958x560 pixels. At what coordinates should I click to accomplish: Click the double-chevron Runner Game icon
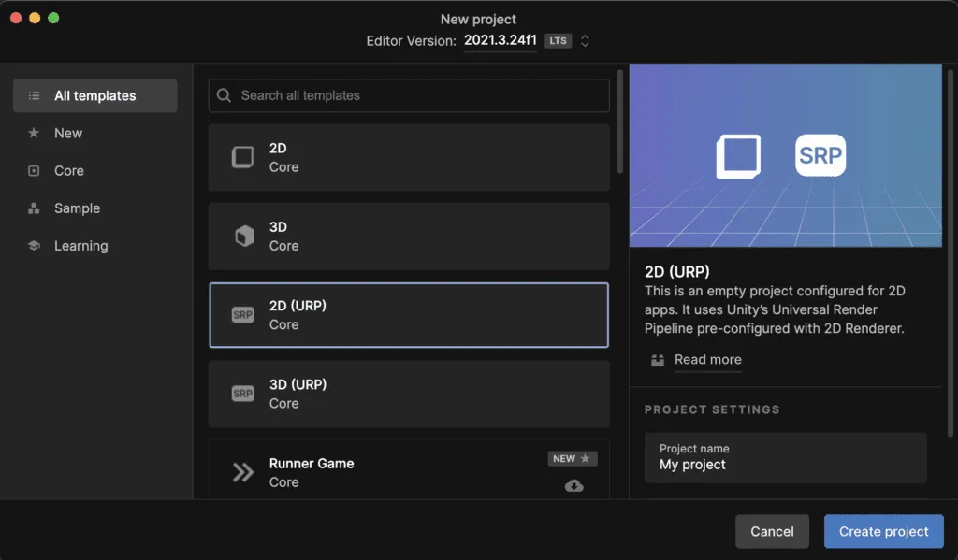coord(242,472)
